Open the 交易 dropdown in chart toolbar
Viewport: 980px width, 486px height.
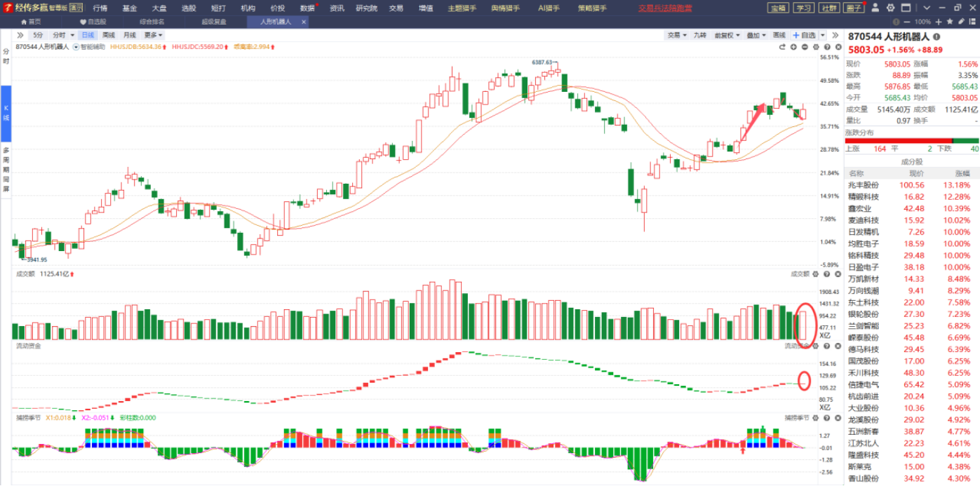click(x=676, y=35)
